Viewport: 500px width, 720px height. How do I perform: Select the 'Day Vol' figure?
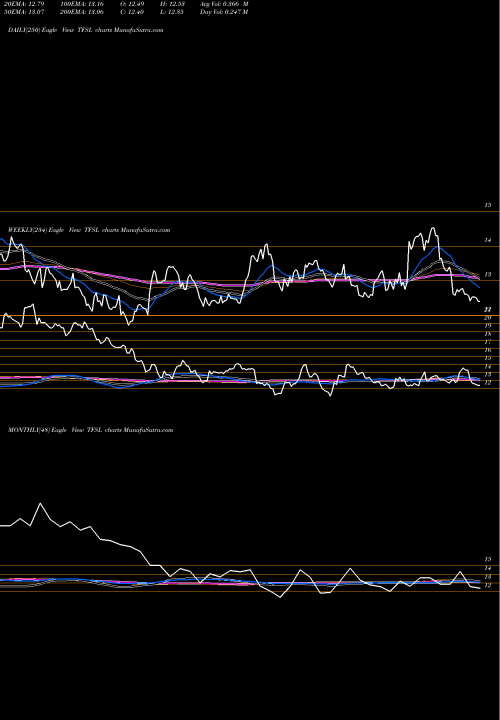point(224,12)
